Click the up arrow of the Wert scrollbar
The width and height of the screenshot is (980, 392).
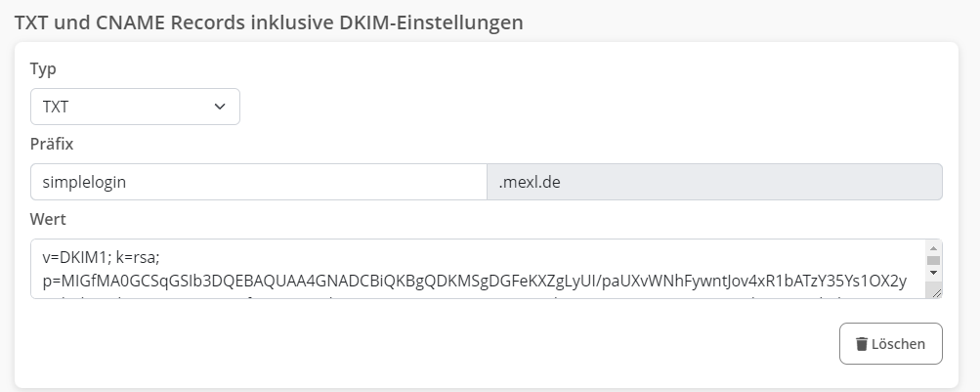933,248
